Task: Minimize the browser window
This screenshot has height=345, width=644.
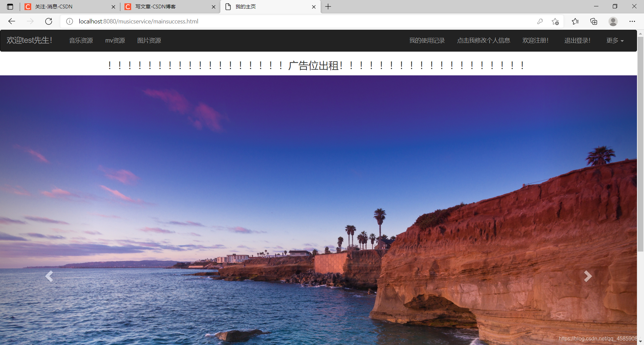Action: 596,6
